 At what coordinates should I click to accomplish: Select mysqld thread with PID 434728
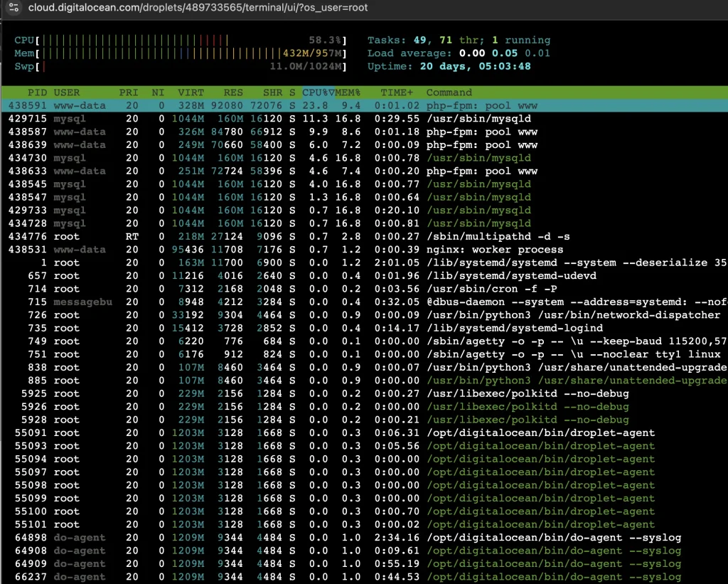[x=364, y=223]
